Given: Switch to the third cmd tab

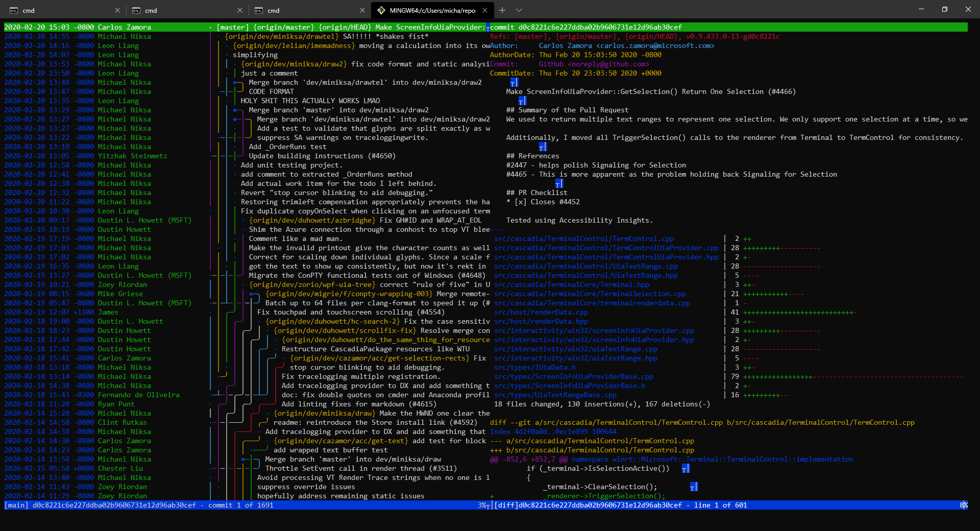Looking at the screenshot, I should tap(309, 10).
